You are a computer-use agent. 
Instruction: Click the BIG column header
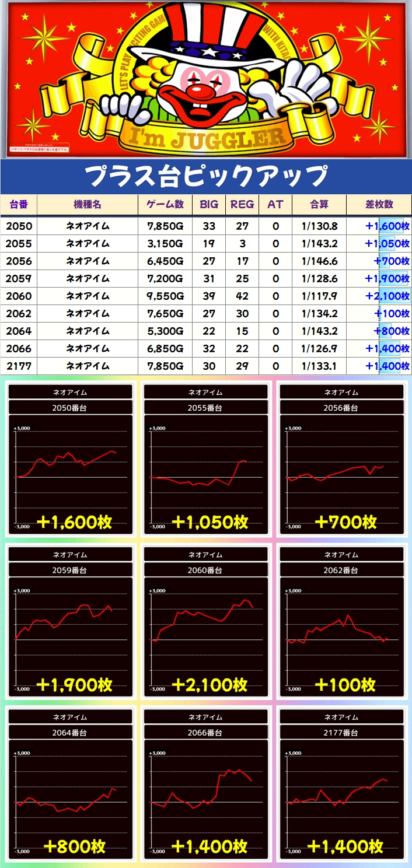(x=208, y=205)
